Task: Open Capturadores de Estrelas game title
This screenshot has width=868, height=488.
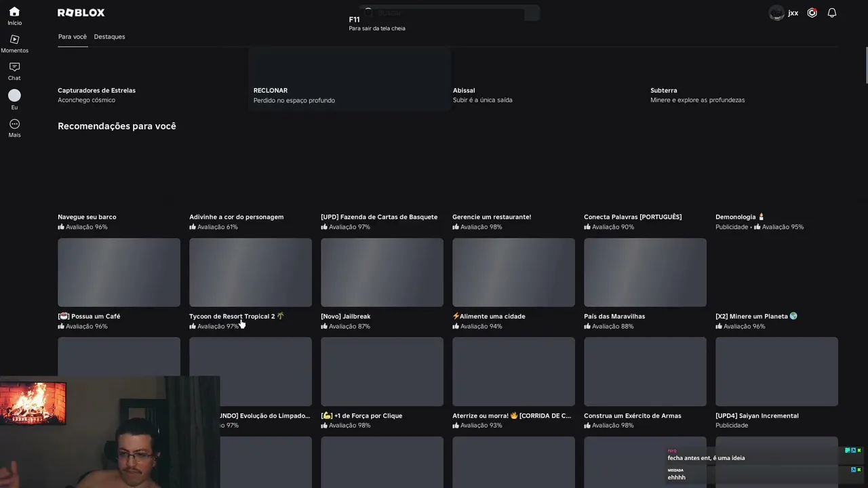Action: coord(96,90)
